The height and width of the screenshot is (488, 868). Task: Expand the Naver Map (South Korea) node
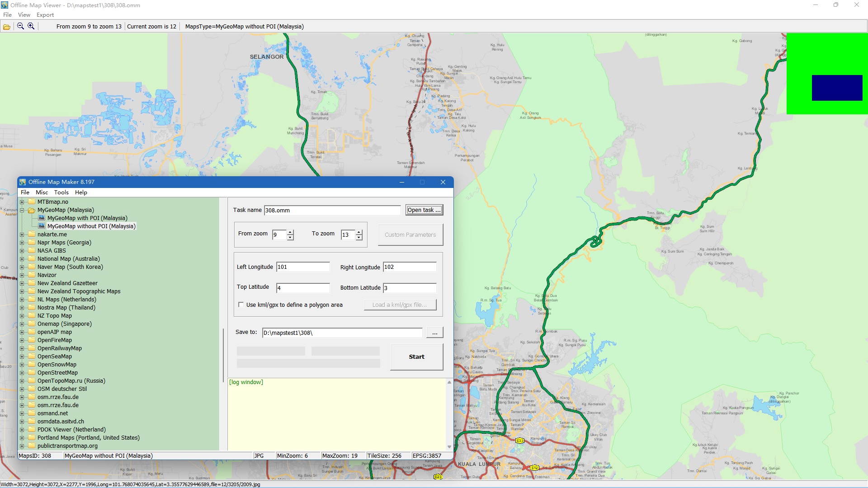pyautogui.click(x=22, y=267)
